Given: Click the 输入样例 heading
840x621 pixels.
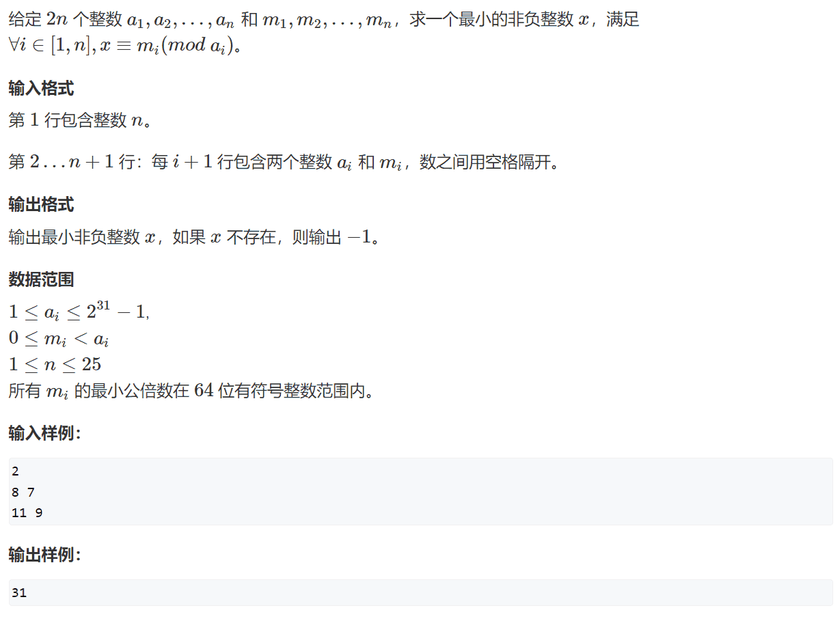Looking at the screenshot, I should tap(45, 433).
